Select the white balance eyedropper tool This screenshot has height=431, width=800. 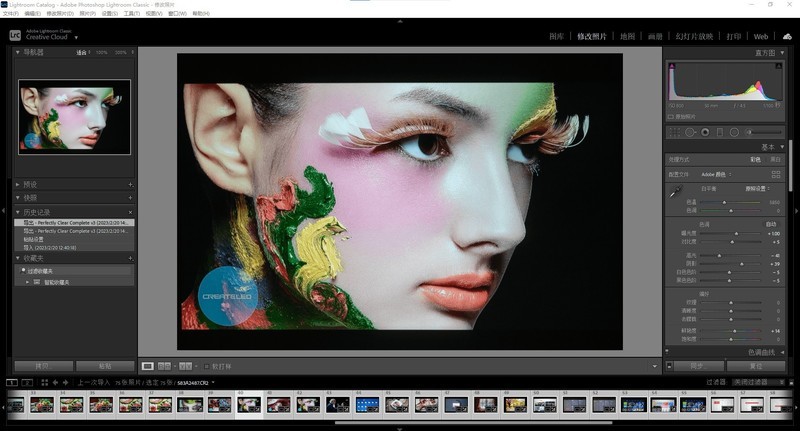tap(675, 190)
